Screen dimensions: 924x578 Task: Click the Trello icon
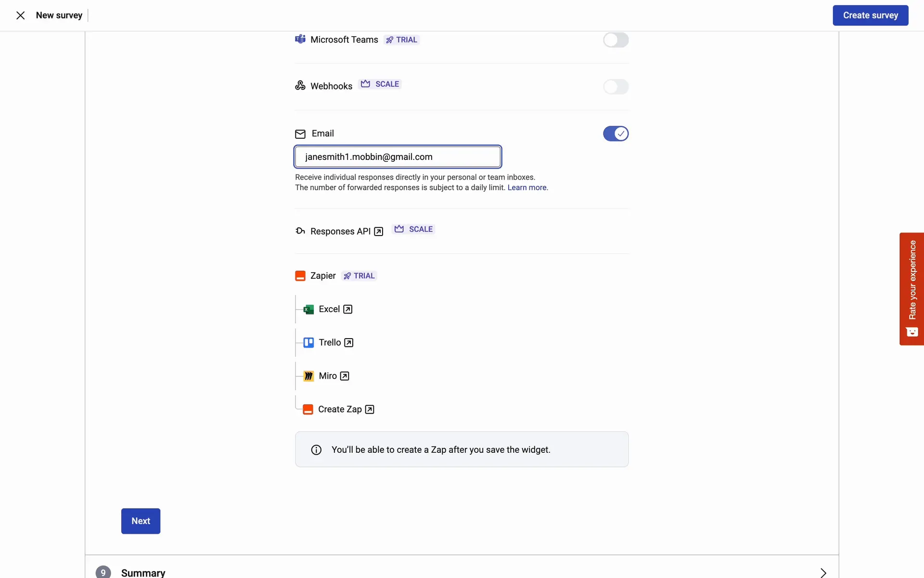click(308, 342)
